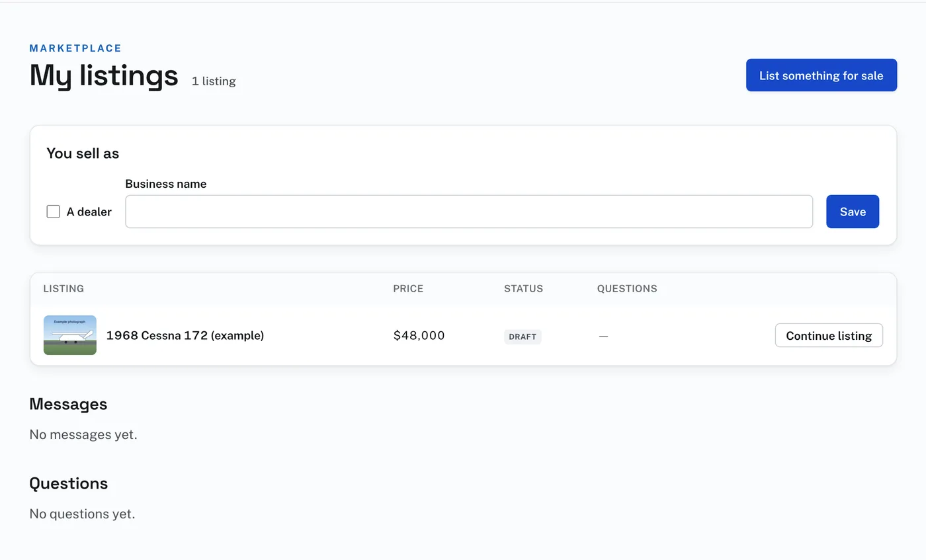Continue the 1968 Cessna 172 draft listing
Screen dimensions: 926x560
pos(829,335)
